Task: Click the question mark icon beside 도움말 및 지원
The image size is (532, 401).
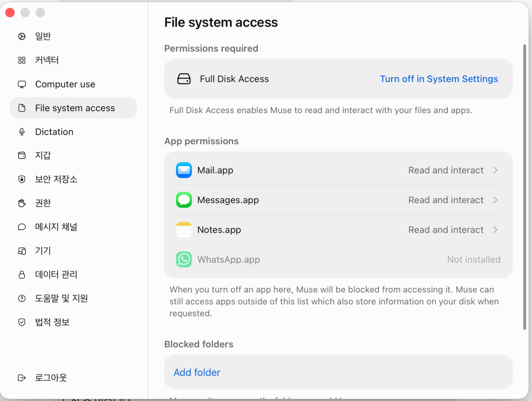Action: point(22,298)
